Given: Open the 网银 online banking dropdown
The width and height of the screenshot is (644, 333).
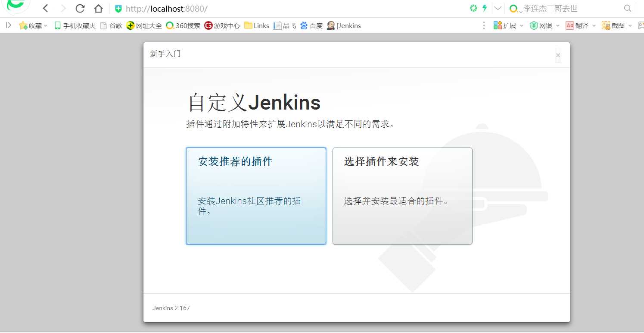Looking at the screenshot, I should [545, 25].
